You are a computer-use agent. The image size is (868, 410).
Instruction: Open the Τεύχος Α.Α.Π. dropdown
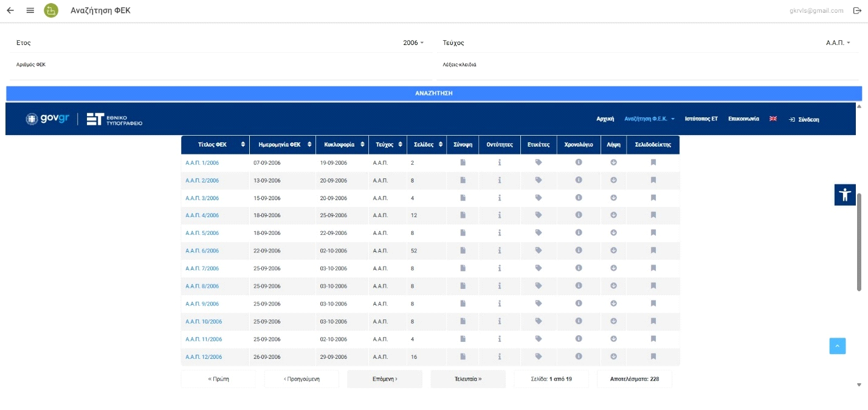tap(838, 43)
